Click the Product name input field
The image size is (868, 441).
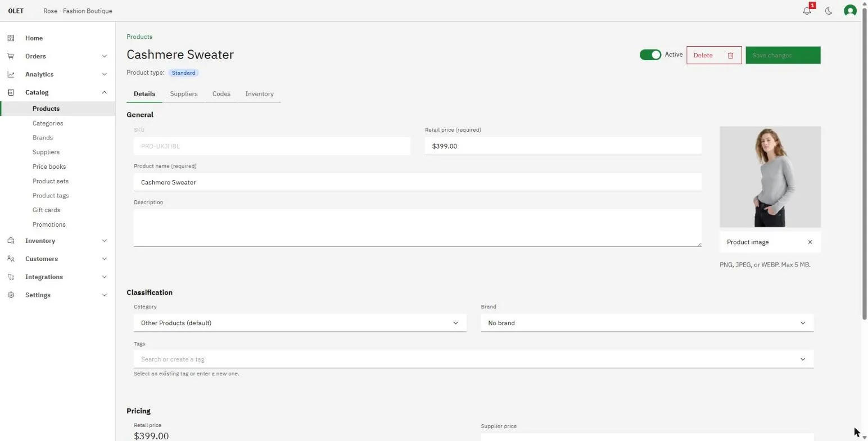pyautogui.click(x=418, y=182)
